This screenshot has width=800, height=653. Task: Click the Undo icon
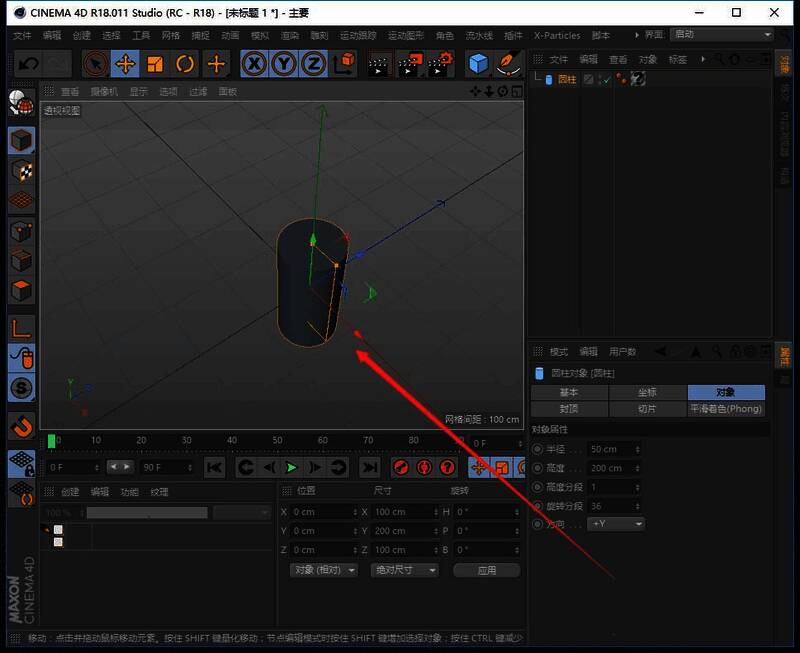click(28, 64)
